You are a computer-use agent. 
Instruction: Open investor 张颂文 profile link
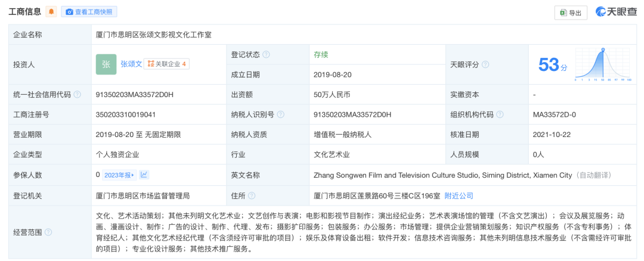click(x=131, y=64)
